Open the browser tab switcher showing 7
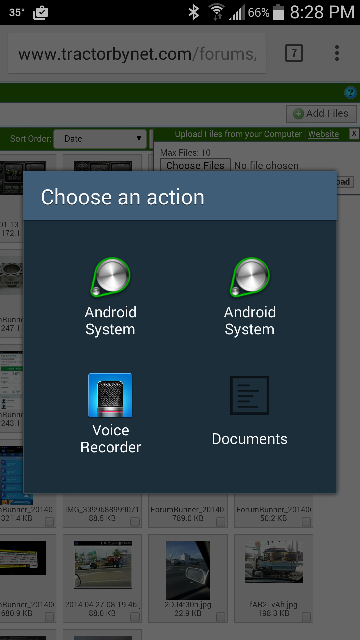Screen dimensions: 360x640 294,53
